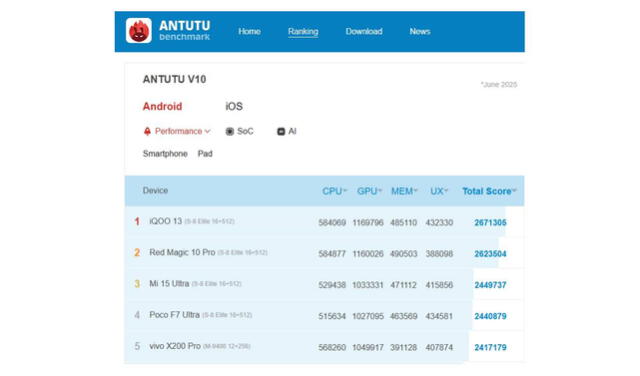Click rank number 3 badge
The width and height of the screenshot is (640, 376).
click(x=137, y=284)
